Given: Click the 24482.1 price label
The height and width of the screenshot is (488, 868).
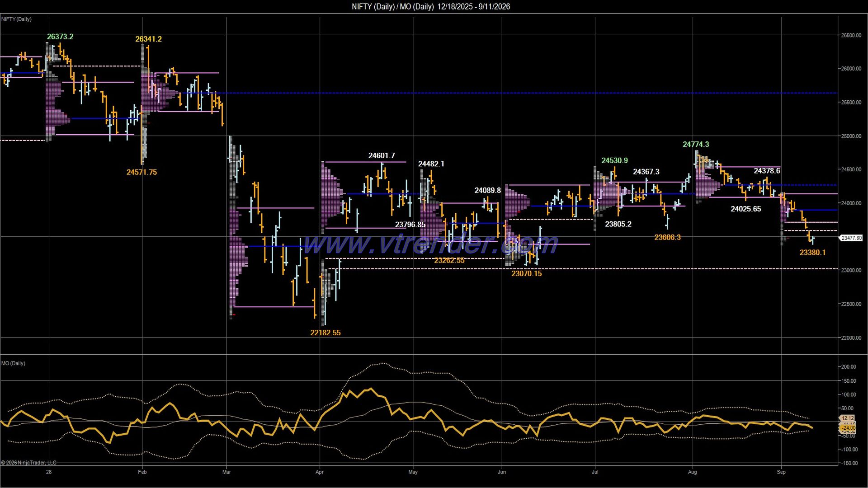Looking at the screenshot, I should coord(431,164).
